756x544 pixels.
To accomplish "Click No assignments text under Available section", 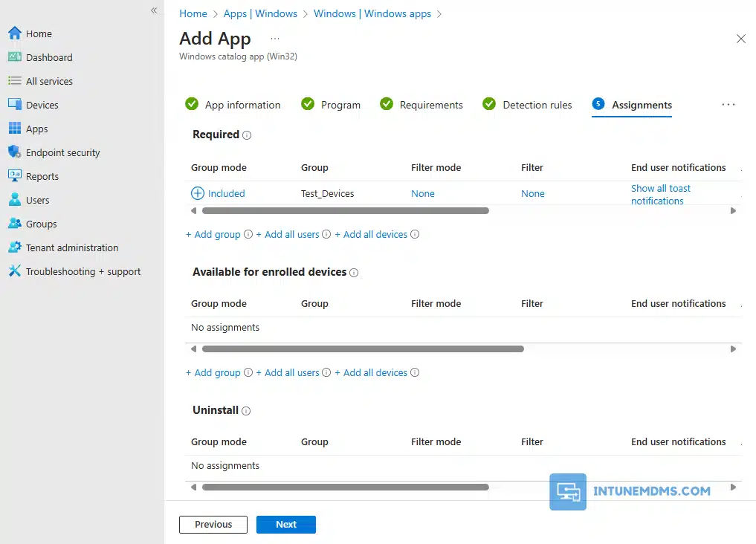I will (225, 327).
